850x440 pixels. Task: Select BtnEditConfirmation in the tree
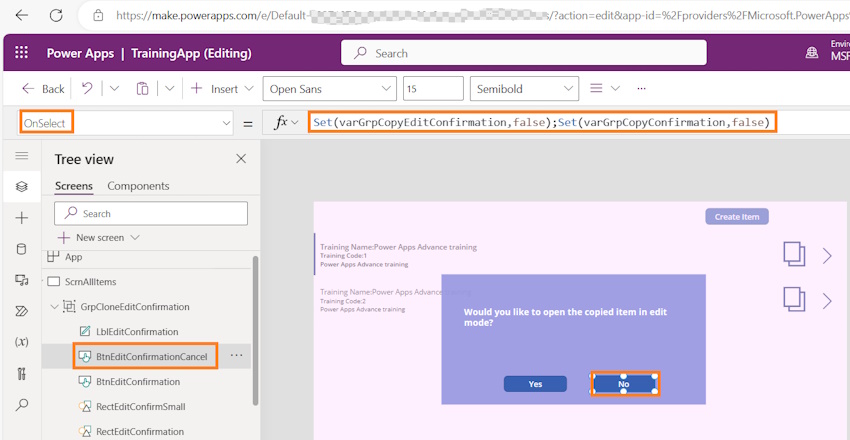click(x=138, y=381)
